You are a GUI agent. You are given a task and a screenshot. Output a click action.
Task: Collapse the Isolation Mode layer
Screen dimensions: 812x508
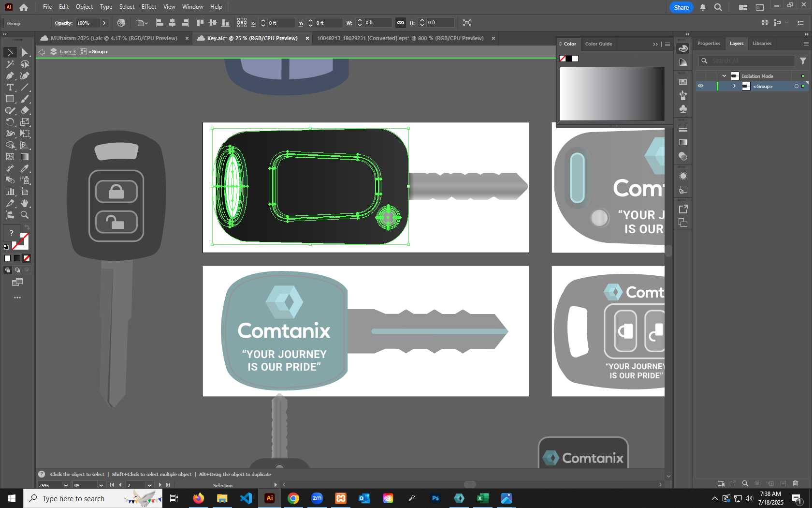point(724,76)
